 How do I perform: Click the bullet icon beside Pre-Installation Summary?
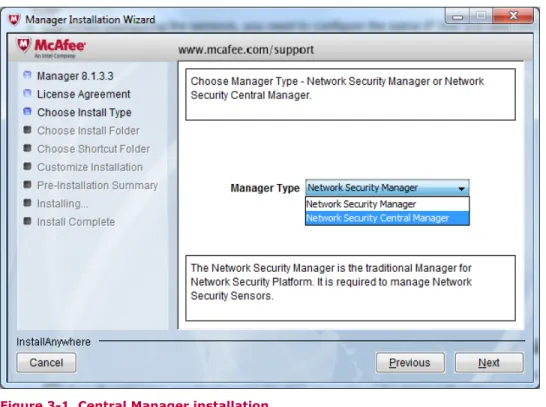click(x=27, y=184)
